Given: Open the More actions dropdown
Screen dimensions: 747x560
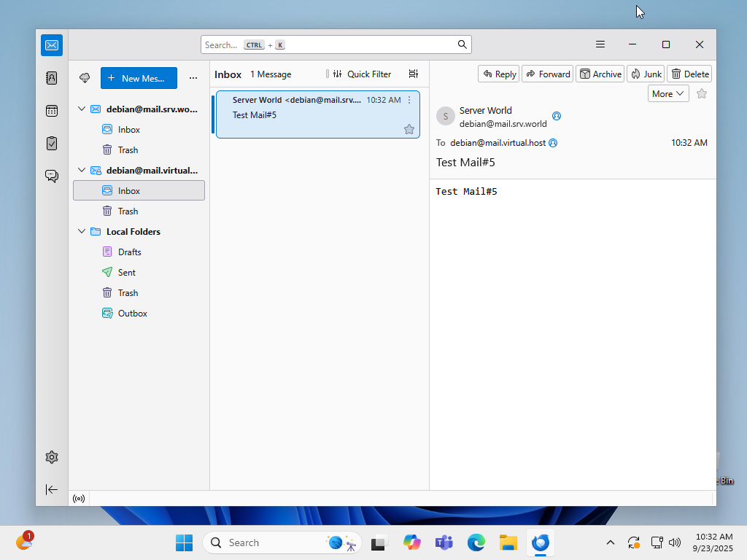Looking at the screenshot, I should click(668, 93).
